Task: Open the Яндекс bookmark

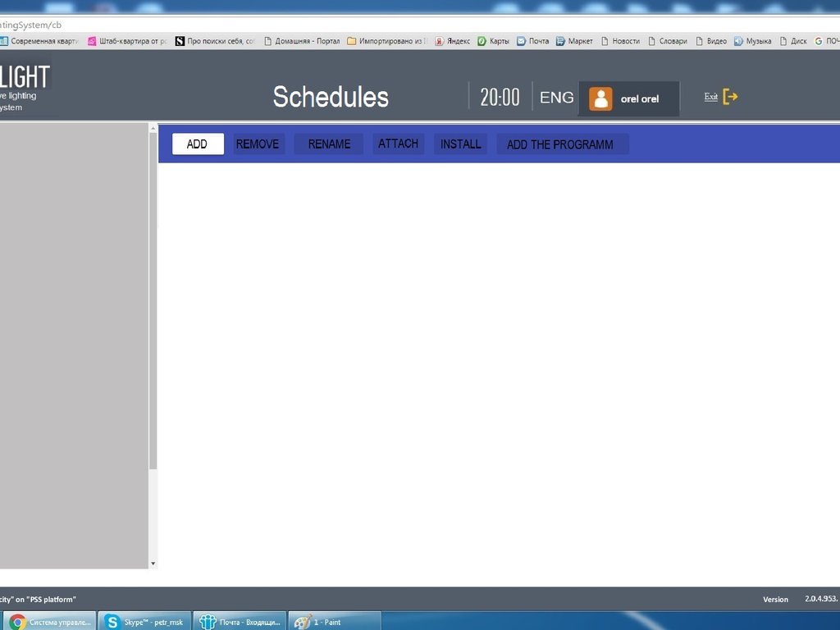Action: coord(453,41)
